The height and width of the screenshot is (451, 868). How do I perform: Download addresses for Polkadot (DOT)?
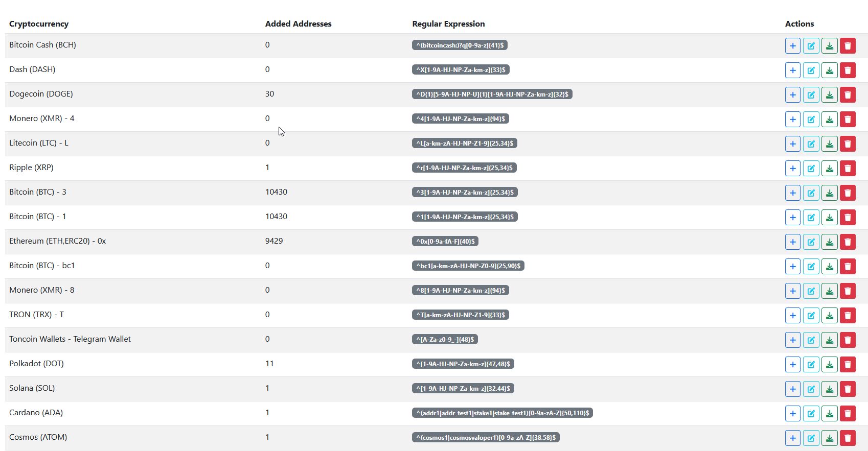pyautogui.click(x=829, y=365)
